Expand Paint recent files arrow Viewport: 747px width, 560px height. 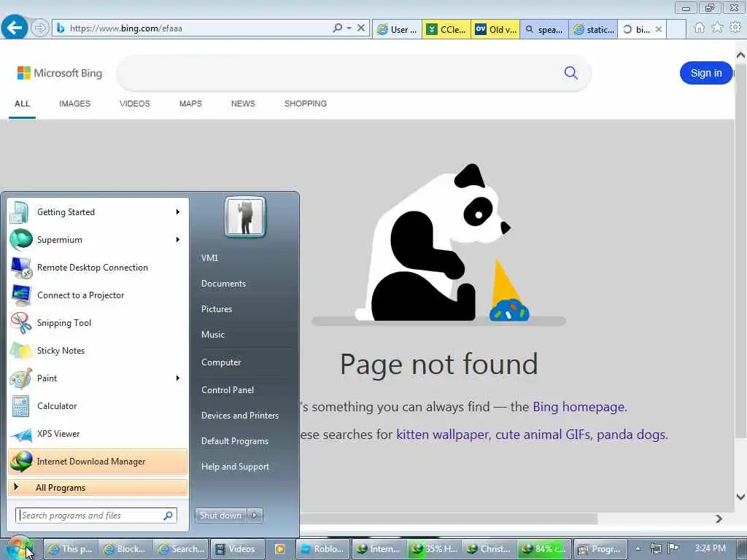coord(178,378)
